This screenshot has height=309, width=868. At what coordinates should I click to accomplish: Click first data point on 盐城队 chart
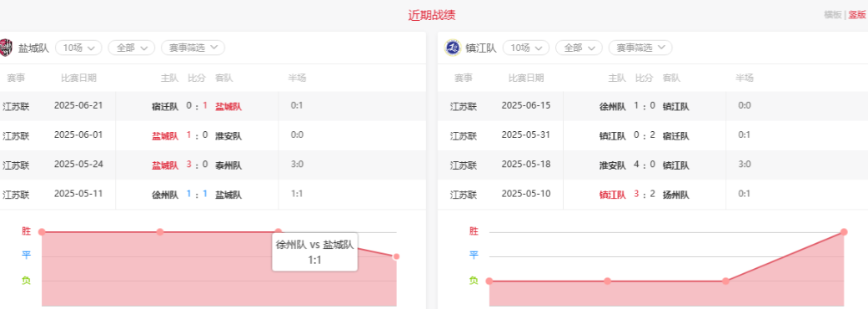point(42,232)
